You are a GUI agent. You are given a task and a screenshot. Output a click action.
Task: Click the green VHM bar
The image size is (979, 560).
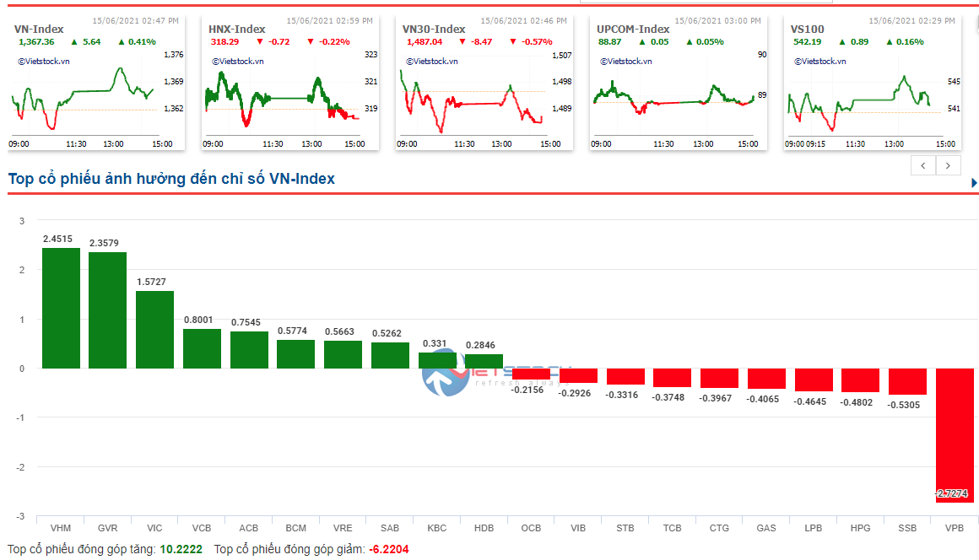click(x=61, y=308)
